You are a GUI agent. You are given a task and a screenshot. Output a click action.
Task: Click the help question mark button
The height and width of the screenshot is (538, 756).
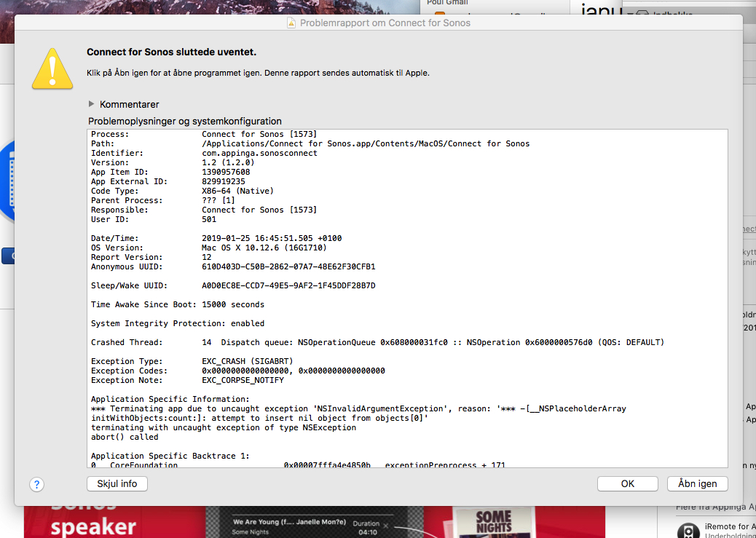click(x=36, y=484)
